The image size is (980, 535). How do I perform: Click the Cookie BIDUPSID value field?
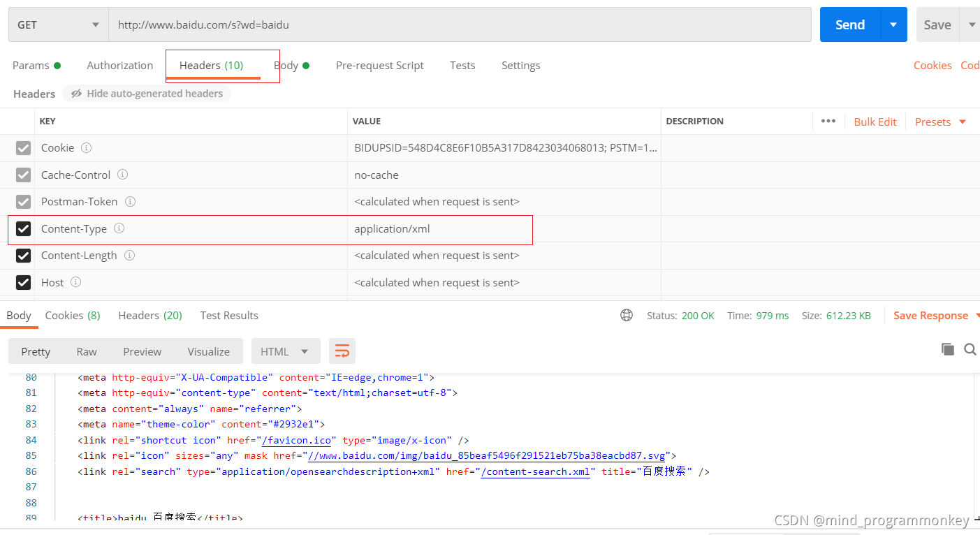click(504, 148)
